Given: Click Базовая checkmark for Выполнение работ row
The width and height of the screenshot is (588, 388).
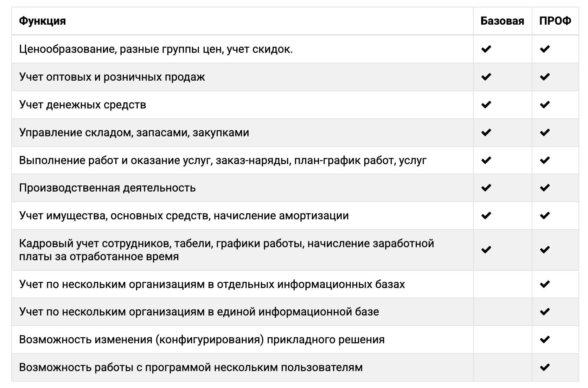Looking at the screenshot, I should pyautogui.click(x=486, y=160).
